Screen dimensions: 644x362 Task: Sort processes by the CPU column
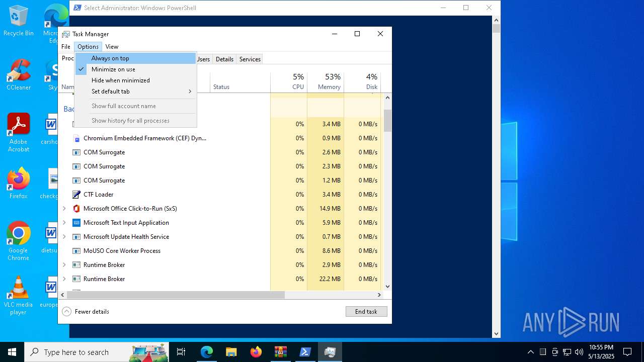tap(289, 82)
